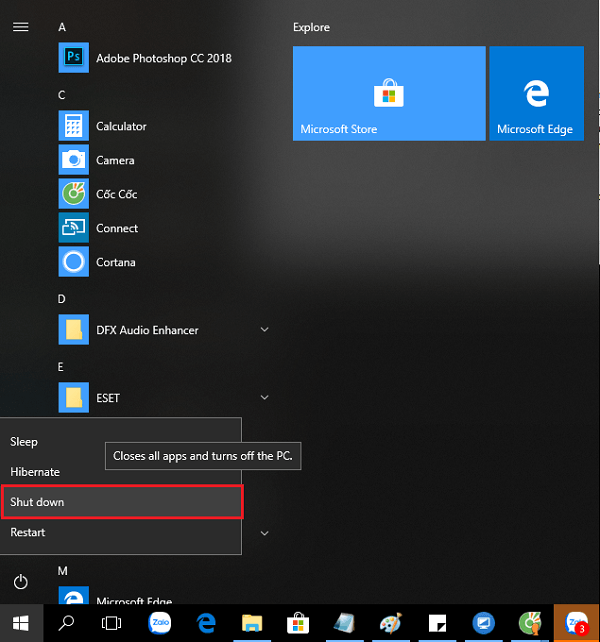This screenshot has width=600, height=642.
Task: Open the Camera app
Action: 115,161
